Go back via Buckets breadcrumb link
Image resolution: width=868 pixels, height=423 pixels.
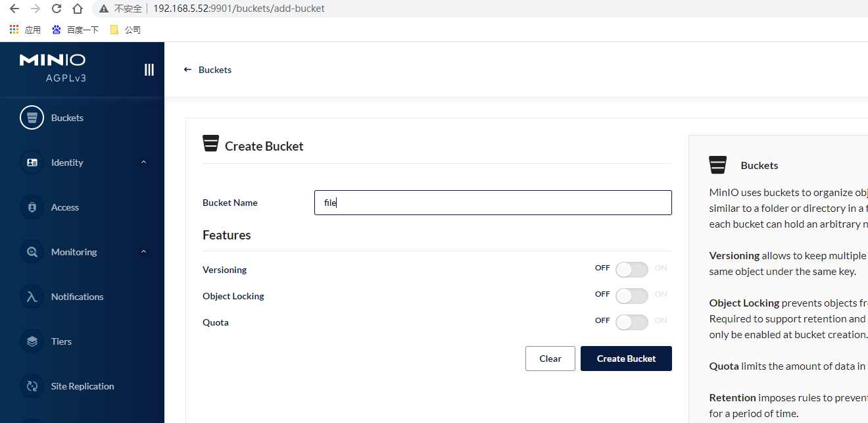click(x=215, y=70)
